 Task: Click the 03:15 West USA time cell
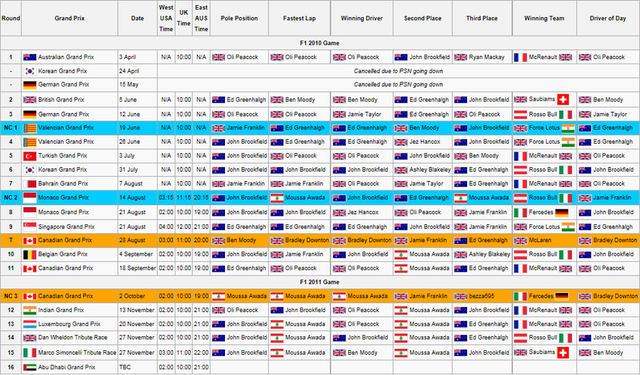(166, 197)
